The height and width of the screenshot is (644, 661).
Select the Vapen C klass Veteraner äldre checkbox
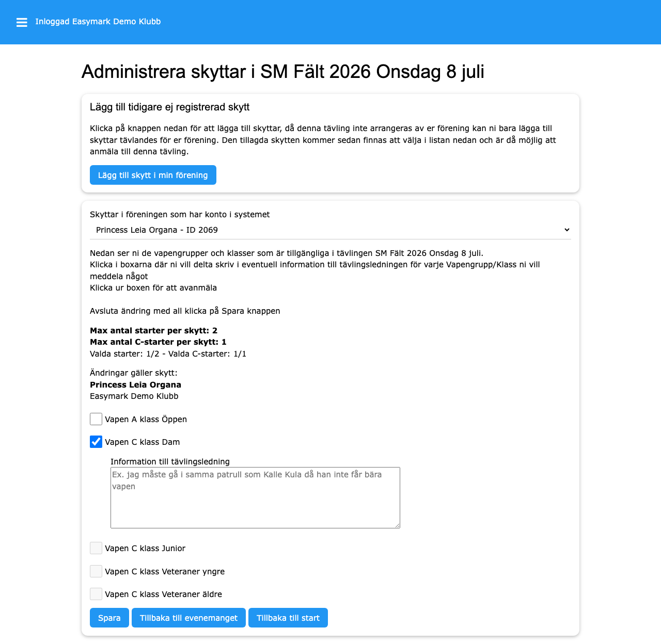(x=96, y=594)
